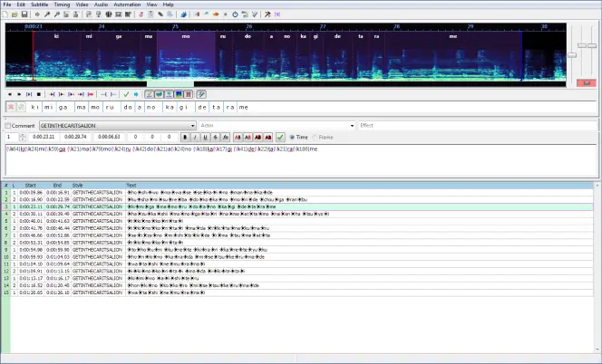Open the Video menu
602x364 pixels.
pos(82,5)
